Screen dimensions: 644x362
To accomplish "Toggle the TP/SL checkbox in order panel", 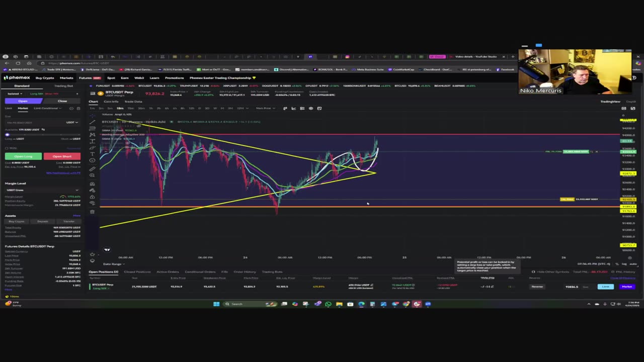I will (x=7, y=148).
